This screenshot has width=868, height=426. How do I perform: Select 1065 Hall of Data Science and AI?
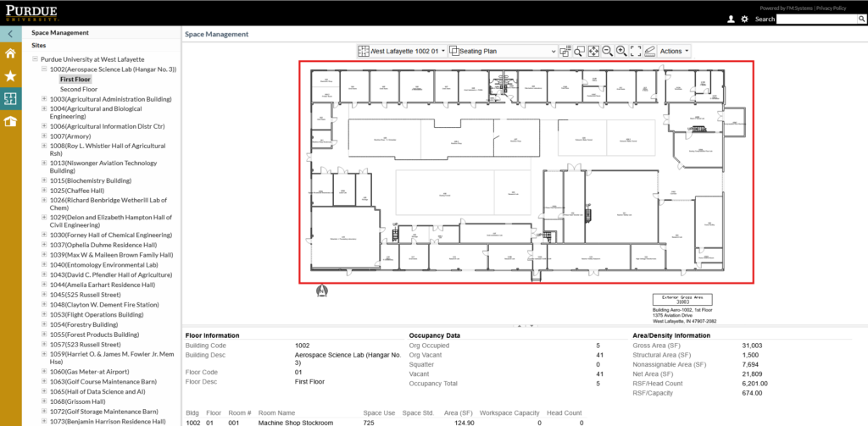click(97, 391)
